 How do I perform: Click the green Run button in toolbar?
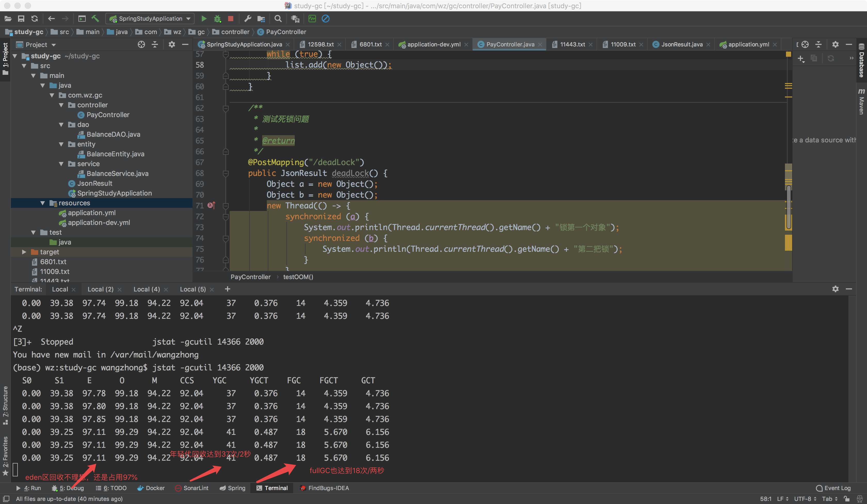[204, 19]
